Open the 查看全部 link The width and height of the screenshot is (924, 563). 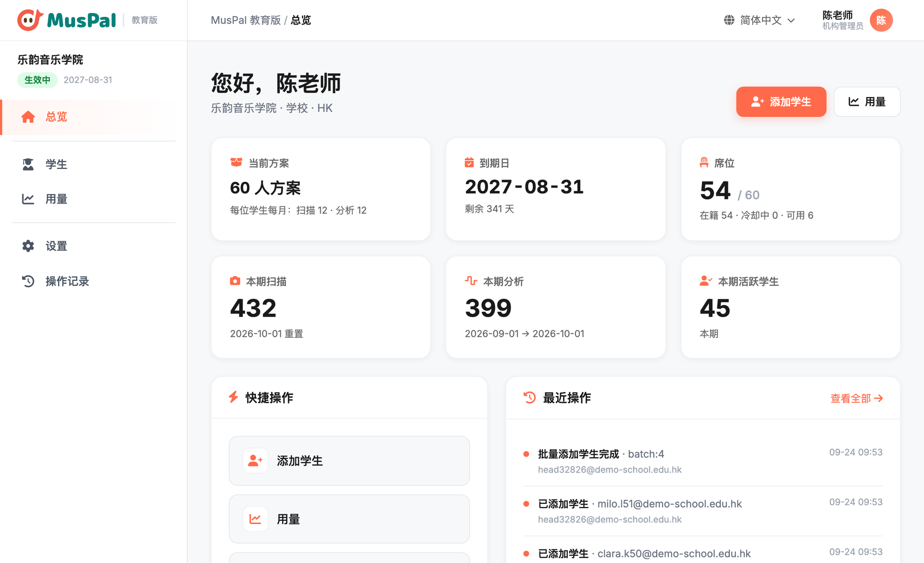point(857,398)
